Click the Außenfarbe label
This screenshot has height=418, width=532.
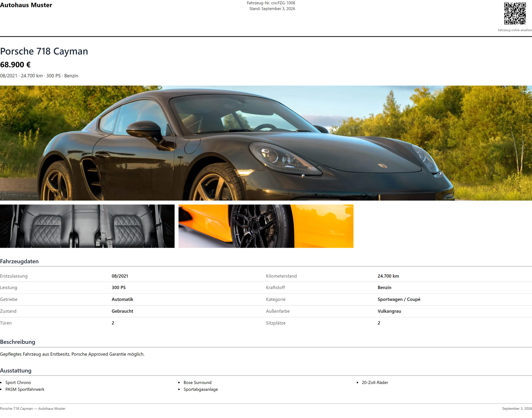coord(278,311)
